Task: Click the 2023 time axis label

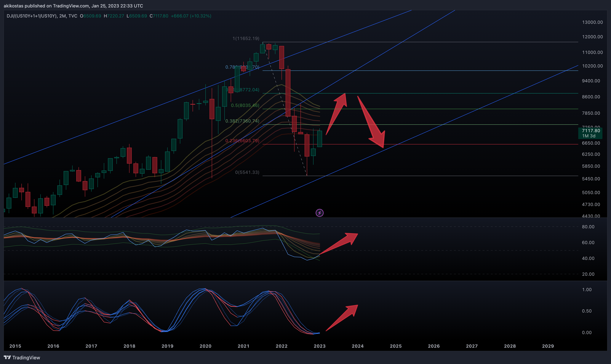Action: (x=320, y=346)
